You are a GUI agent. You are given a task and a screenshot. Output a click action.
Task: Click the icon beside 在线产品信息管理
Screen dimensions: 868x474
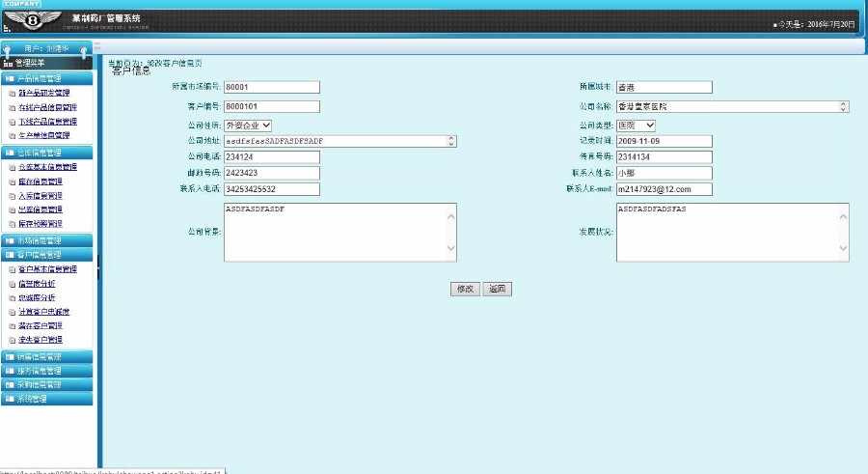click(13, 107)
